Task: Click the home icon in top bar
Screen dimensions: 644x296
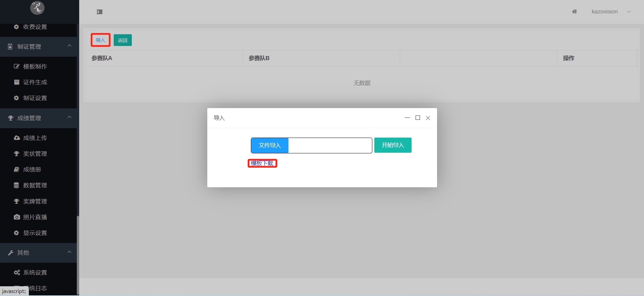Action: coord(574,11)
